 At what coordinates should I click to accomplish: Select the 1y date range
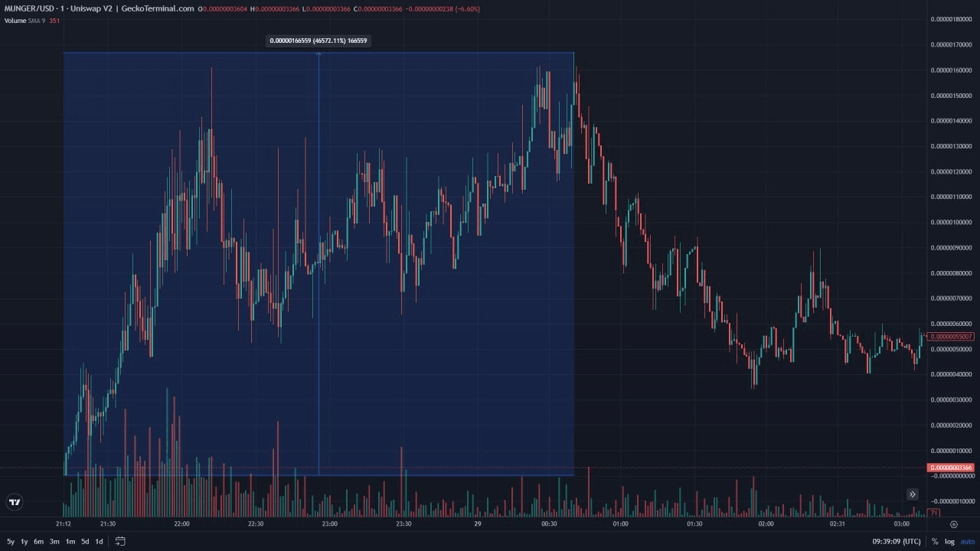coord(25,540)
